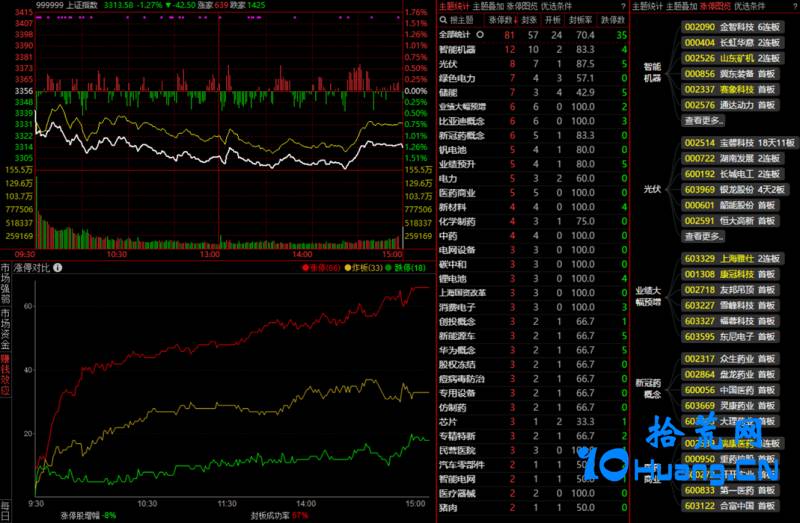Screen dimensions: 800x523
Task: Select 主题统计 tab in the right panel
Action: coord(647,6)
